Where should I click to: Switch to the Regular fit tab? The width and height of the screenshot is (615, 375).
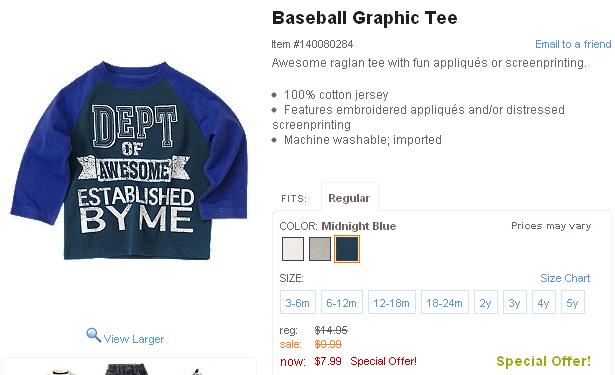coord(349,198)
